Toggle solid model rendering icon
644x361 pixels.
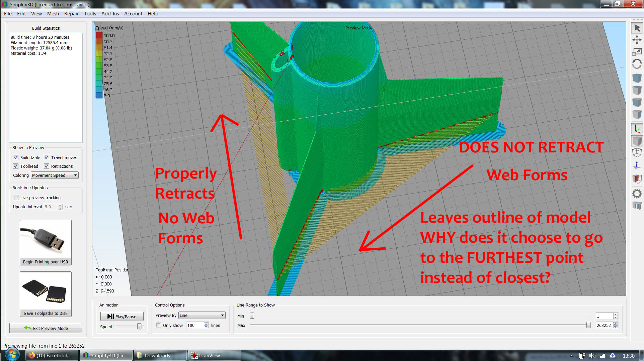pos(637,141)
